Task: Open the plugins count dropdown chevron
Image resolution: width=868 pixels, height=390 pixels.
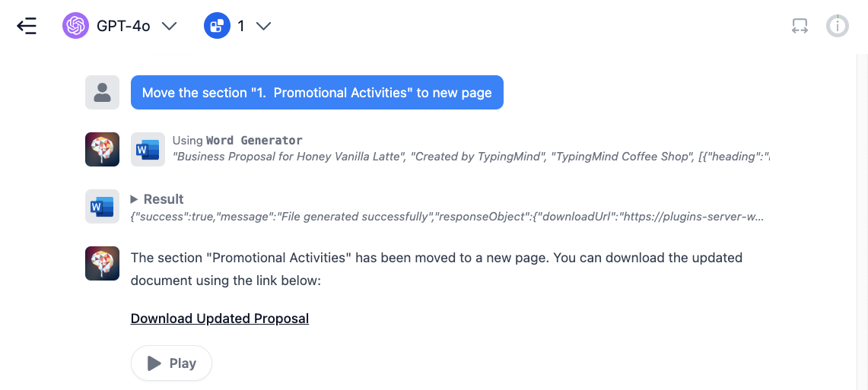Action: 263,26
